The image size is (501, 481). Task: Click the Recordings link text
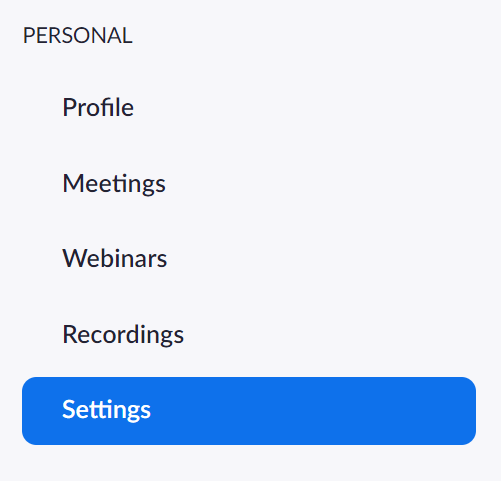(123, 335)
